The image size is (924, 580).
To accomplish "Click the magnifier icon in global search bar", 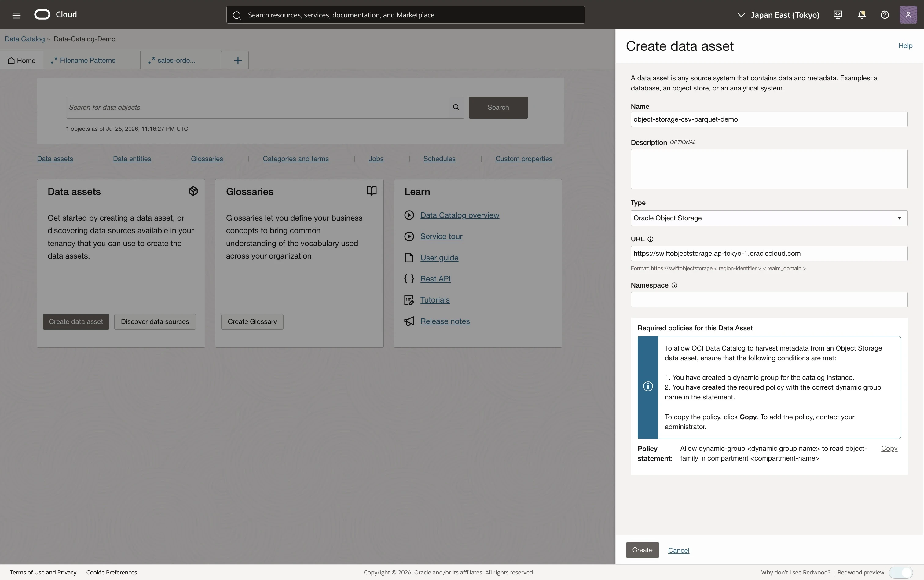I will 237,15.
